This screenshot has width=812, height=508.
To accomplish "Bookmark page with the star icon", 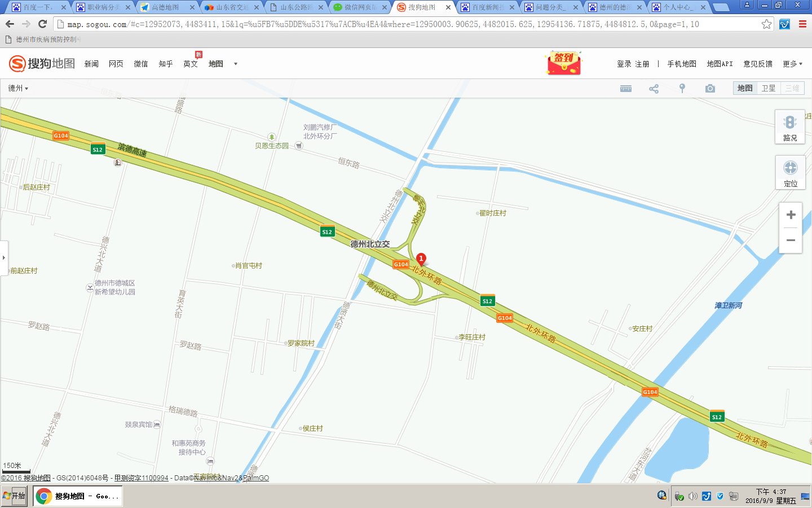I will [766, 24].
